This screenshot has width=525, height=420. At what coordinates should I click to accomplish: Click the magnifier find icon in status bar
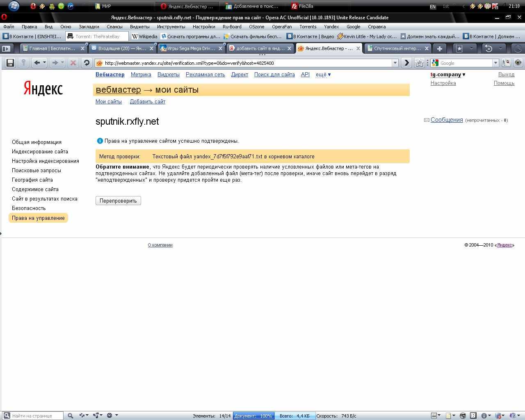point(70,415)
